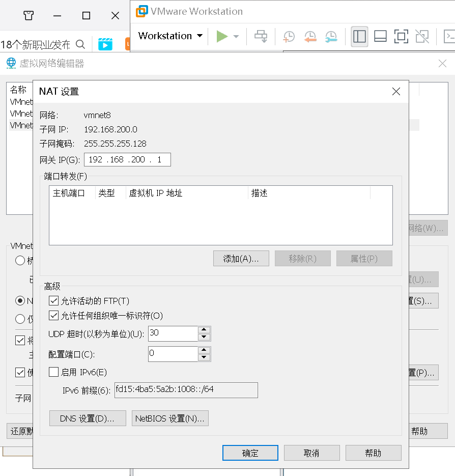Screen dimensions: 455x476
Task: Enter full screen mode icon
Action: pyautogui.click(x=401, y=37)
